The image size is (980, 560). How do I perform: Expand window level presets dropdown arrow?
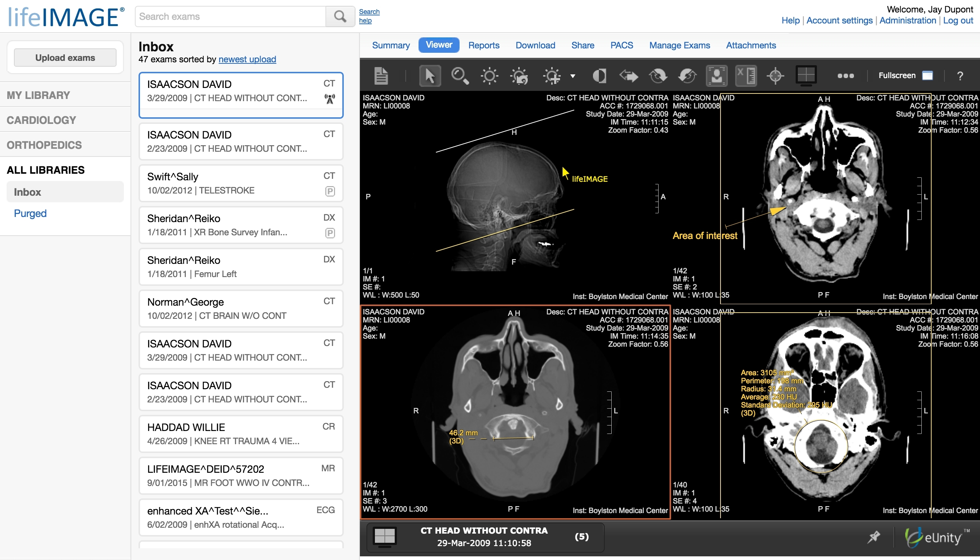(573, 76)
